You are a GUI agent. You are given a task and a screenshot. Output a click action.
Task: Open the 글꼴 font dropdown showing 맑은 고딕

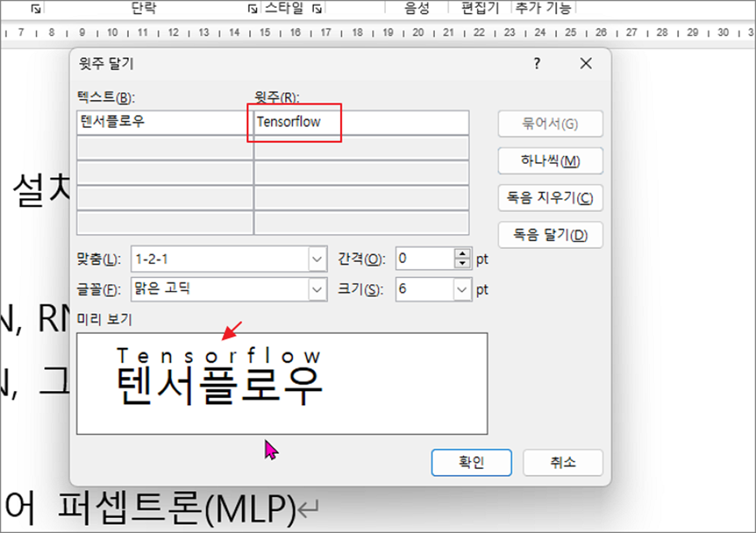(x=318, y=290)
